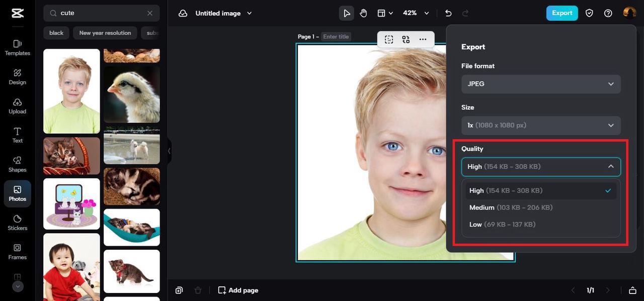
Task: Click the Add page button
Action: [x=238, y=290]
